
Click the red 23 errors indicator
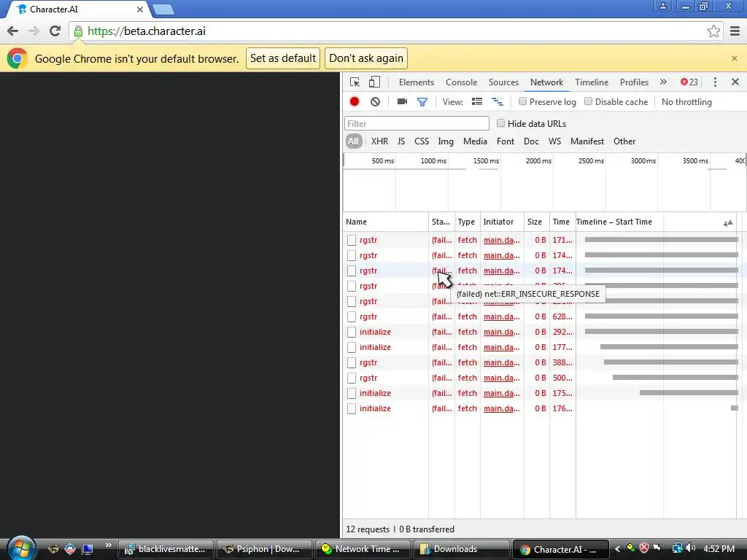click(x=689, y=82)
